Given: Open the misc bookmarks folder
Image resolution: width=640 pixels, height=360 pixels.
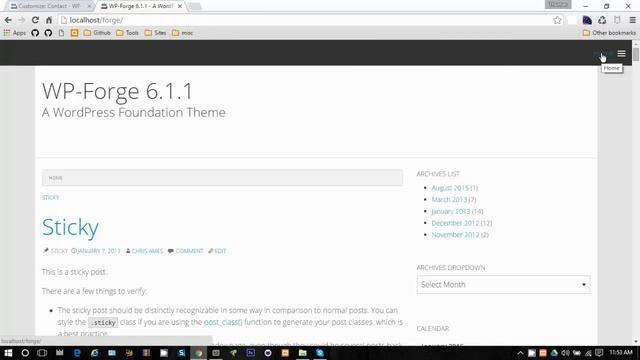Looking at the screenshot, I should point(182,33).
